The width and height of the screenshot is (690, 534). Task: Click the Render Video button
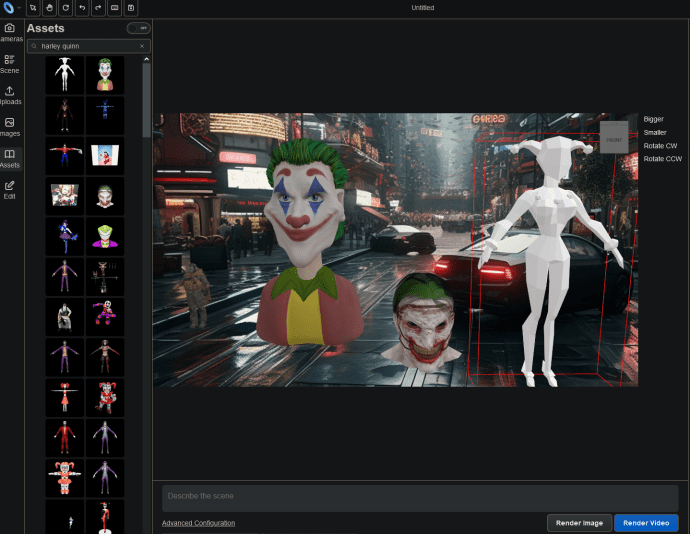click(646, 523)
